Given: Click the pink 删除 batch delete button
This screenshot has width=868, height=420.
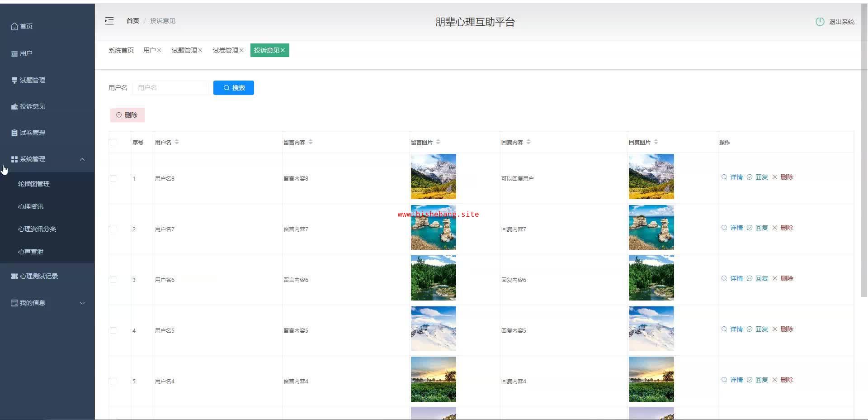Looking at the screenshot, I should click(127, 115).
